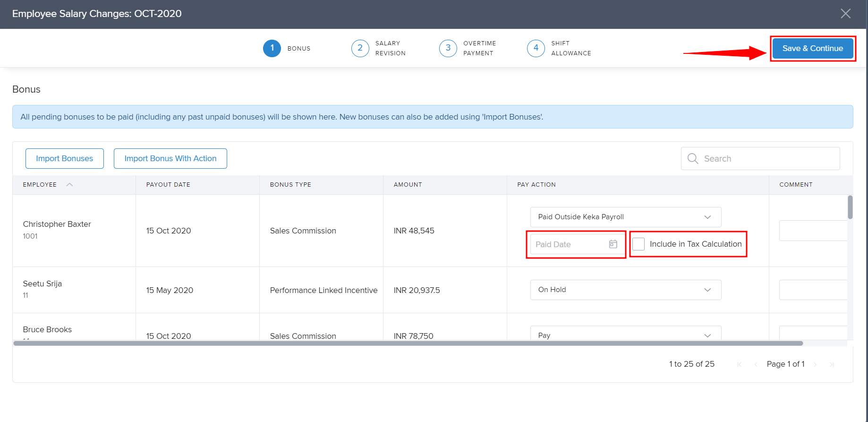Click the step 4 circle icon
This screenshot has height=422, width=868.
coord(536,48)
